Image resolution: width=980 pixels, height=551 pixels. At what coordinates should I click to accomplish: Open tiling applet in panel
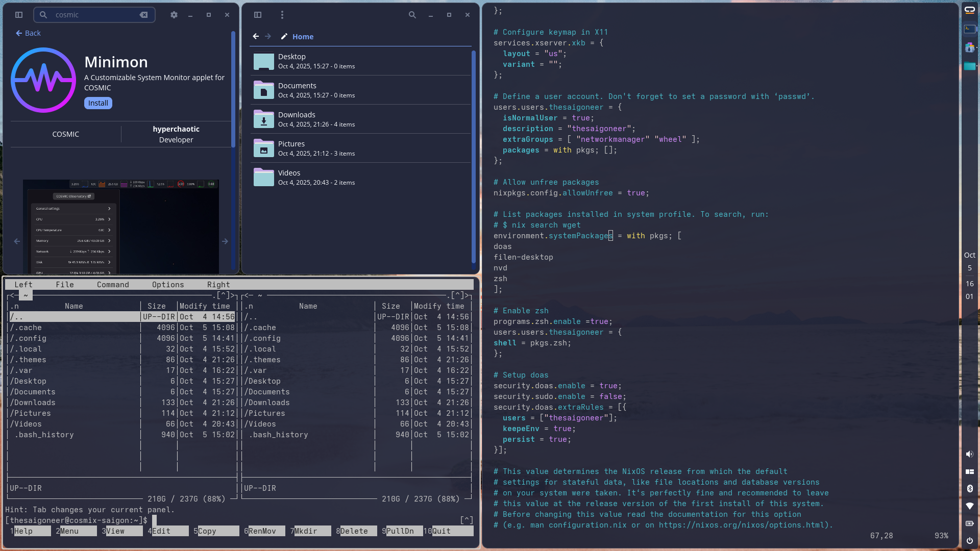(x=970, y=472)
